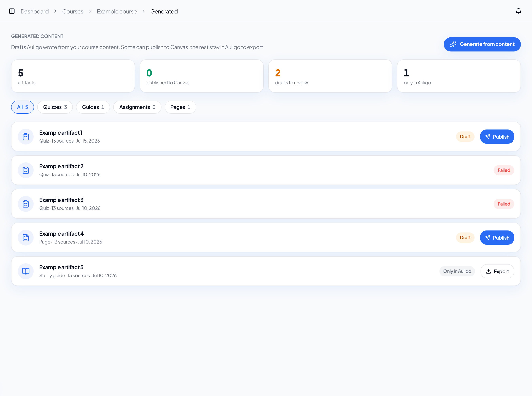Click the GENERATED CONTENT heading
Image resolution: width=532 pixels, height=396 pixels.
(x=37, y=36)
